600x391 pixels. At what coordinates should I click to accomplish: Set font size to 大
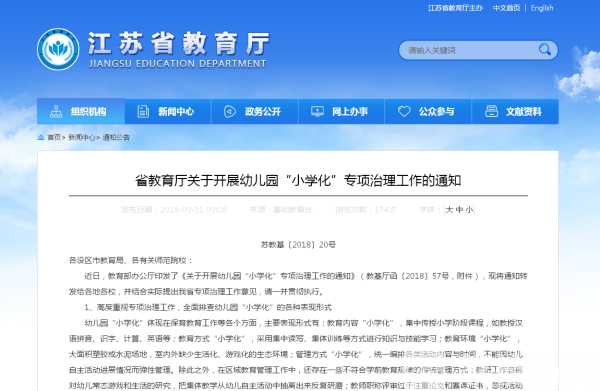[449, 210]
